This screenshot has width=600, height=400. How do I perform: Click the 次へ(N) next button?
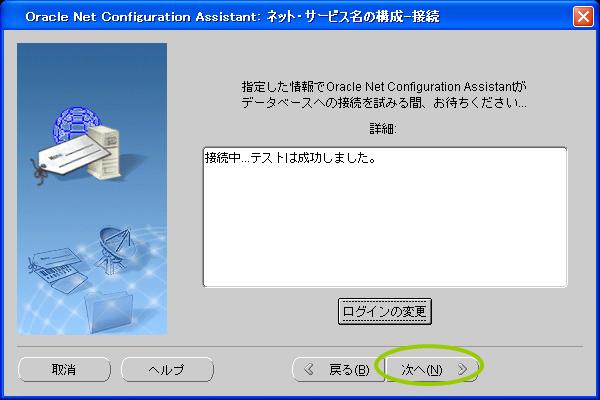pos(432,369)
